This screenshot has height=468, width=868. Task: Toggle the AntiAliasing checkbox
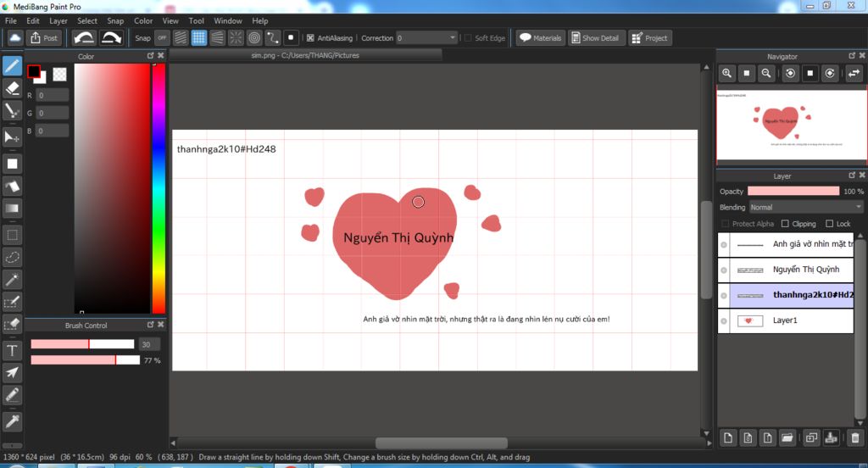coord(310,38)
